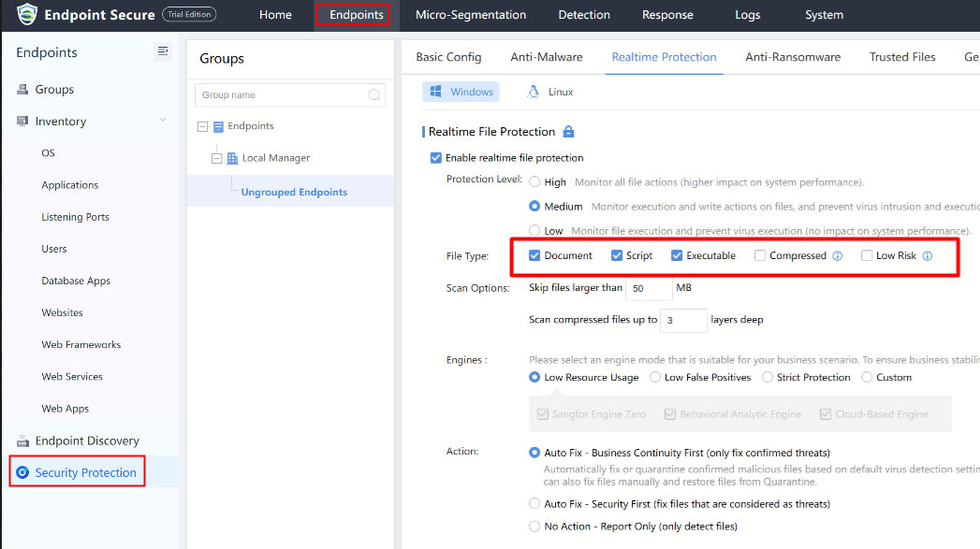Screen dimensions: 980x549
Task: Click the lock icon beside Realtime File Protection
Action: click(x=568, y=132)
